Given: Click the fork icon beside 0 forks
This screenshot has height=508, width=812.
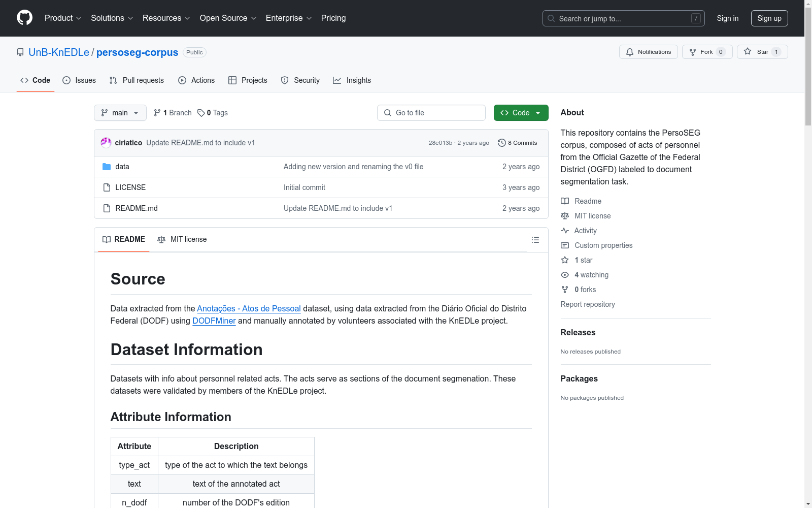Looking at the screenshot, I should point(565,290).
